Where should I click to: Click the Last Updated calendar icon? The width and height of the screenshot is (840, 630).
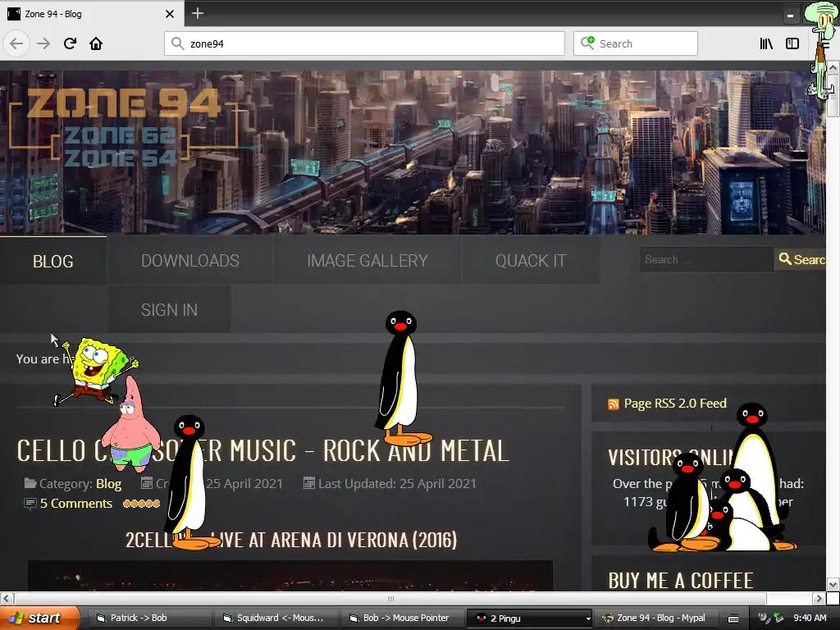pyautogui.click(x=308, y=483)
